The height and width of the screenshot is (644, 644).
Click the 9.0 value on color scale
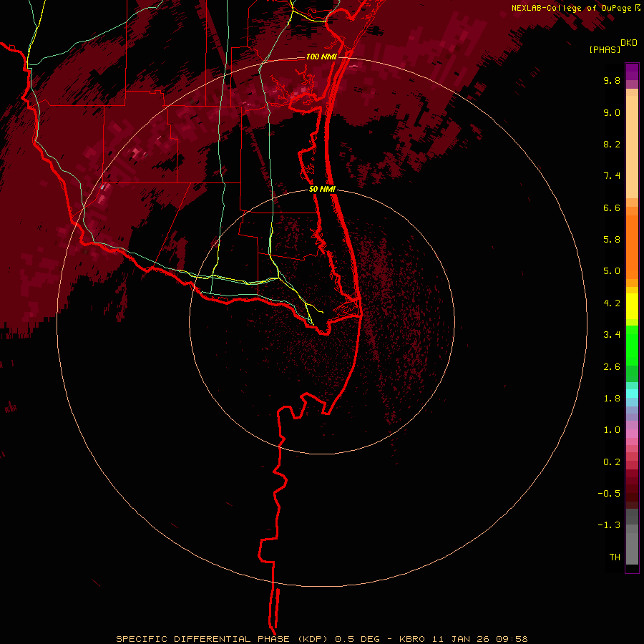click(612, 112)
